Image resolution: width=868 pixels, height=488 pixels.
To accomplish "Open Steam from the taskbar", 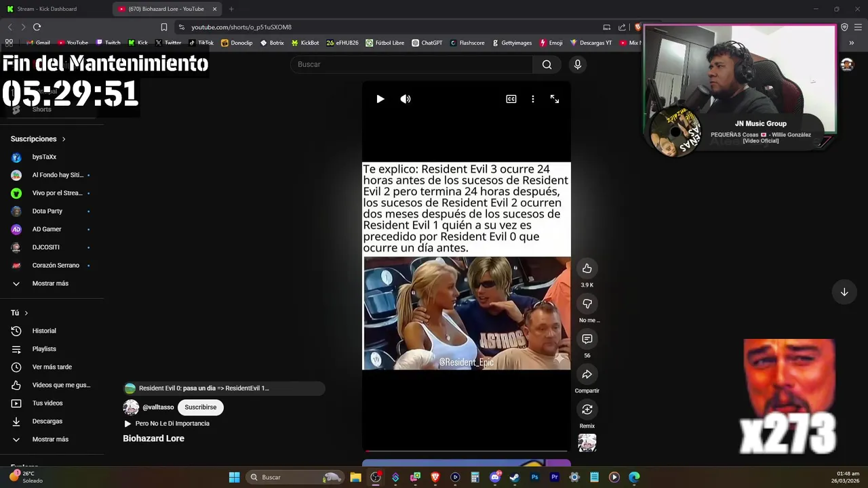I will [515, 477].
